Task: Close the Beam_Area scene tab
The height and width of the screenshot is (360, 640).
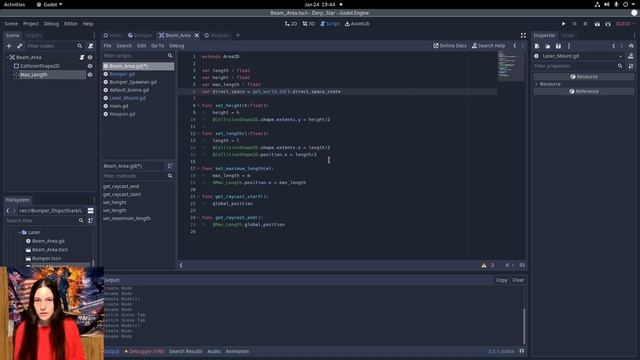Action: pos(197,36)
